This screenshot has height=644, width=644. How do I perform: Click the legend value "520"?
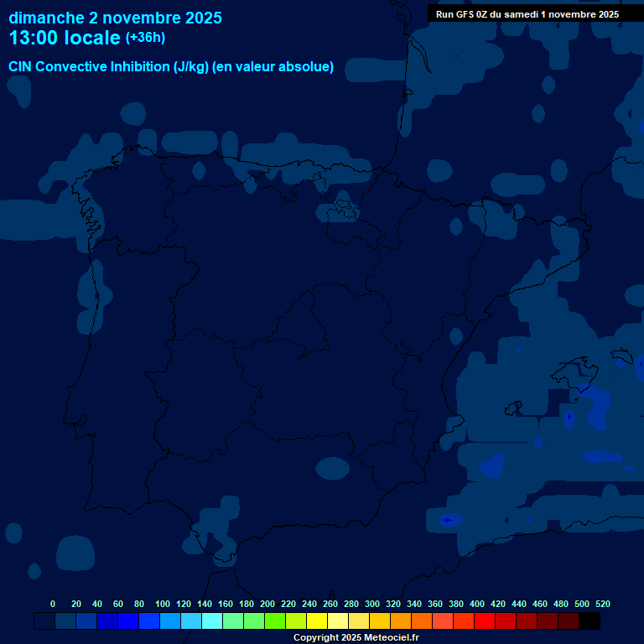[x=603, y=604]
